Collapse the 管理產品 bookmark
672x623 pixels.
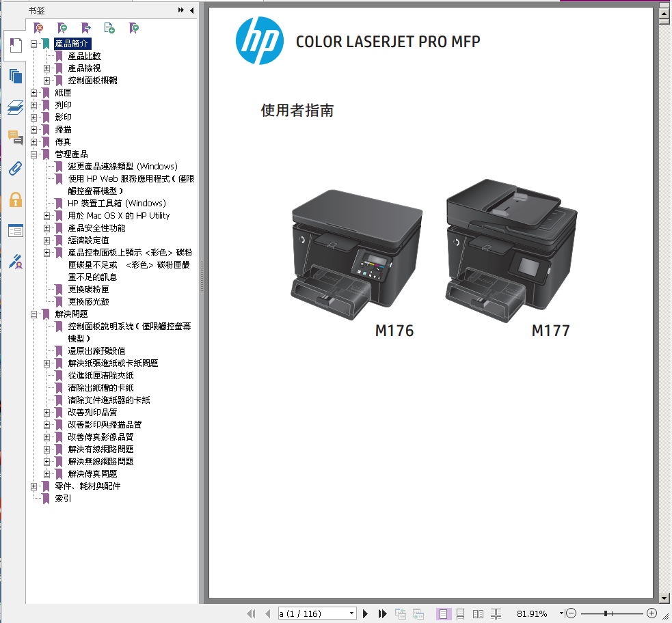point(34,154)
